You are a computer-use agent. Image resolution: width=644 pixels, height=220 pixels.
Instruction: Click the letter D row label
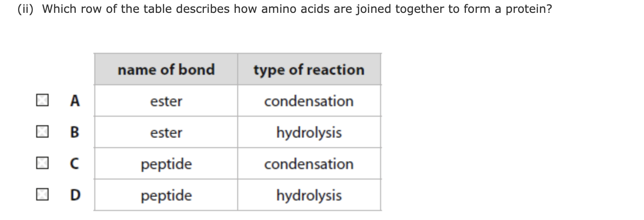coord(74,195)
